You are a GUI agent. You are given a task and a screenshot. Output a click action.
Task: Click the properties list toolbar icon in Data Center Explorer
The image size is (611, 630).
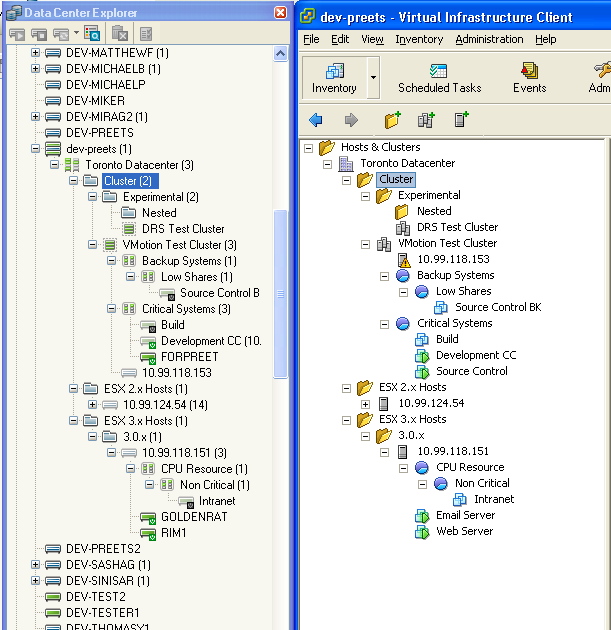pos(146,34)
